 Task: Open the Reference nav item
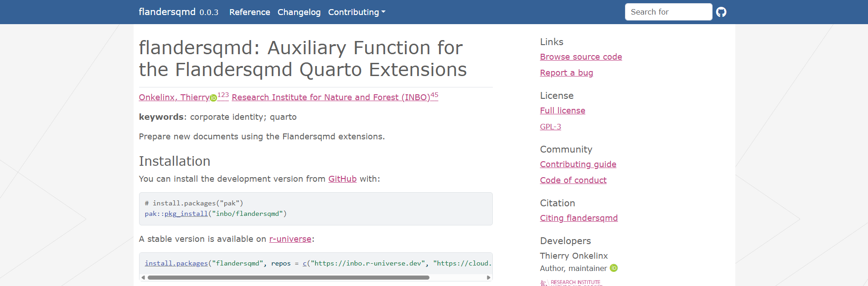click(249, 12)
